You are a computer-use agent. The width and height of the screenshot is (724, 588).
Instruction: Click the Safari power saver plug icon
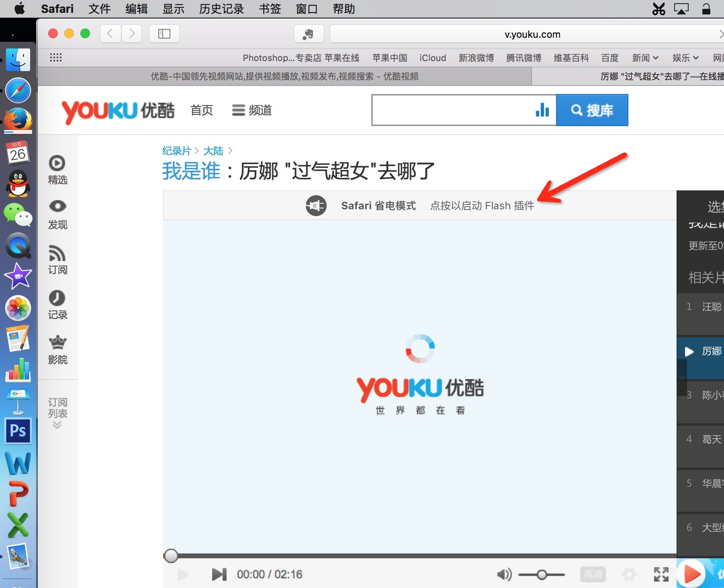click(316, 206)
